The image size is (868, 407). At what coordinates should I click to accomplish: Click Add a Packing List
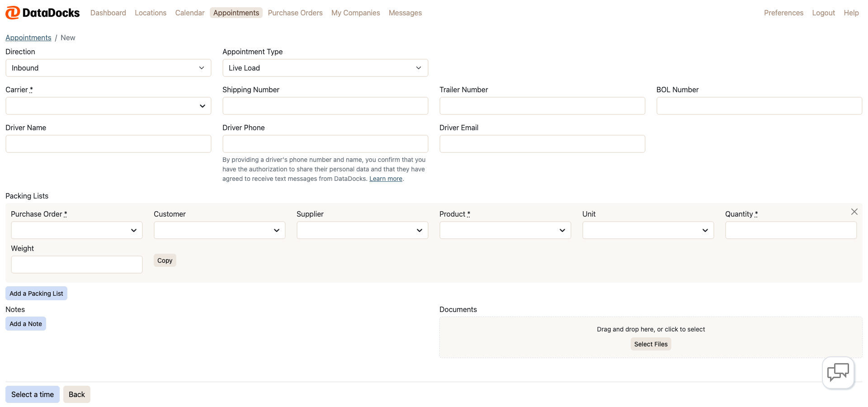pos(36,293)
